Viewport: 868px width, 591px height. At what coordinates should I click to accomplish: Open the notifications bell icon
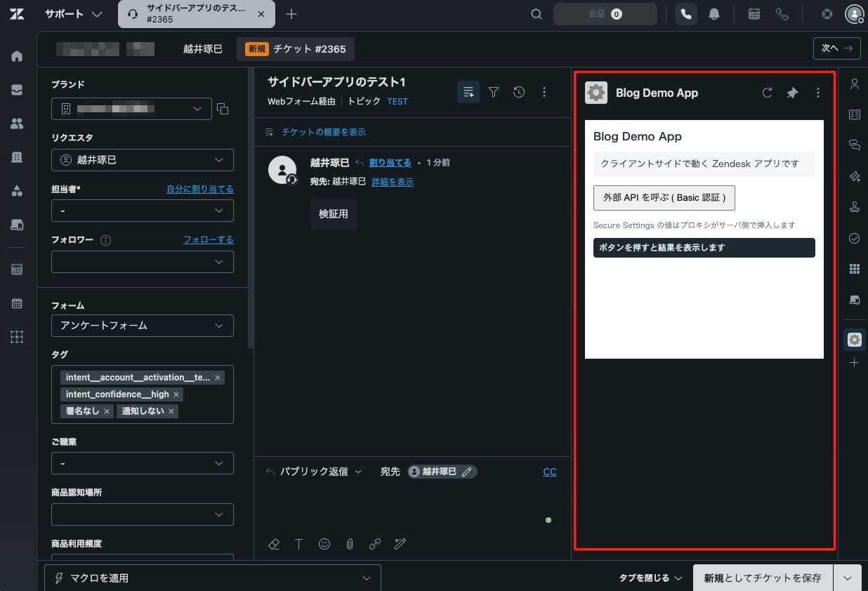tap(714, 14)
